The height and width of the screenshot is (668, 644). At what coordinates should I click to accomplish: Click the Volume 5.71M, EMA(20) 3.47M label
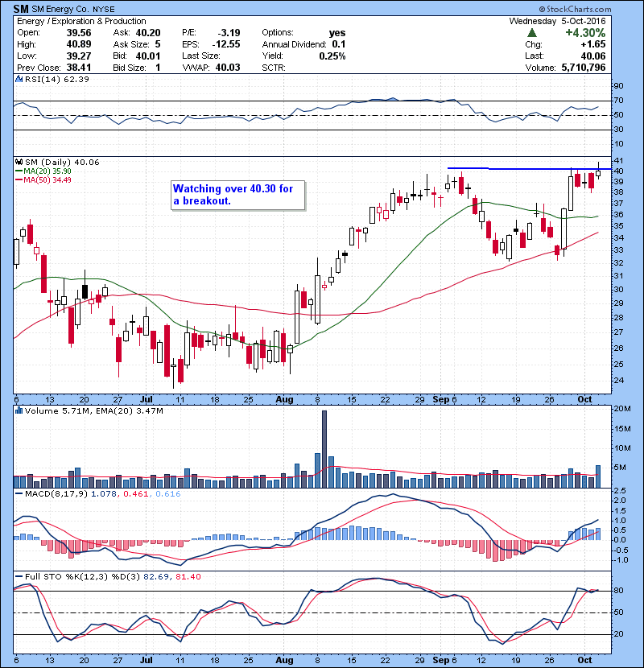pyautogui.click(x=93, y=410)
